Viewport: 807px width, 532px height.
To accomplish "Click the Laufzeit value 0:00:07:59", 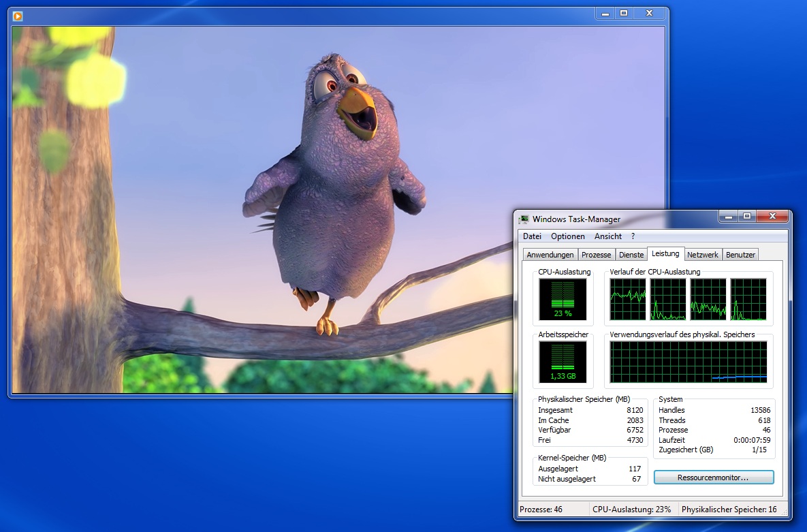I will (x=751, y=440).
